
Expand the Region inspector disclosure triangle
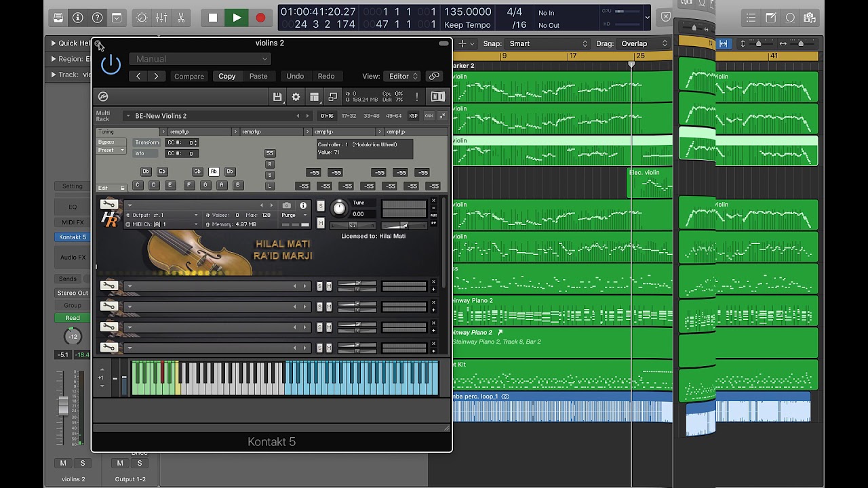click(54, 59)
